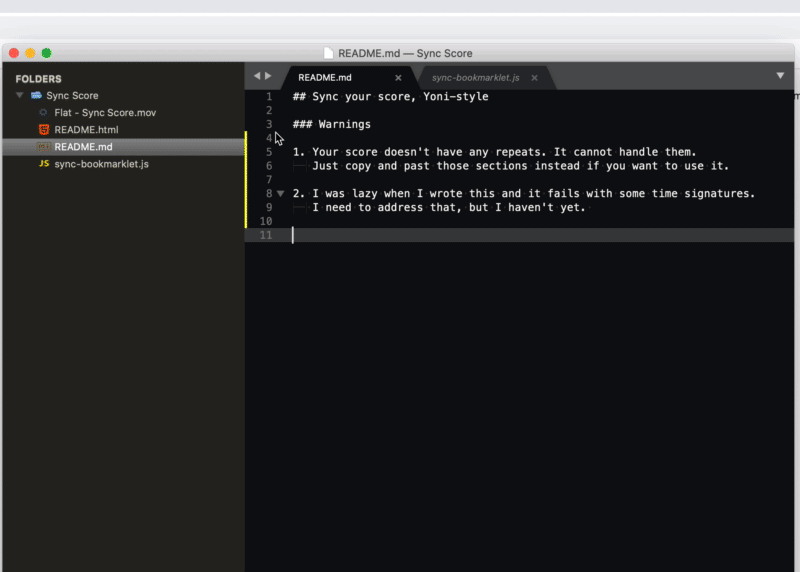Click line number 3 in the gutter
The height and width of the screenshot is (572, 800).
click(269, 124)
